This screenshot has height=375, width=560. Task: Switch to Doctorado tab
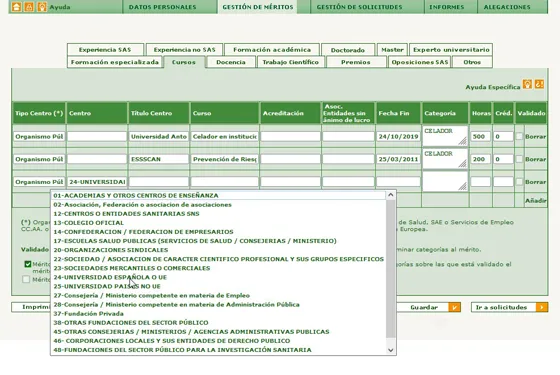coord(348,50)
